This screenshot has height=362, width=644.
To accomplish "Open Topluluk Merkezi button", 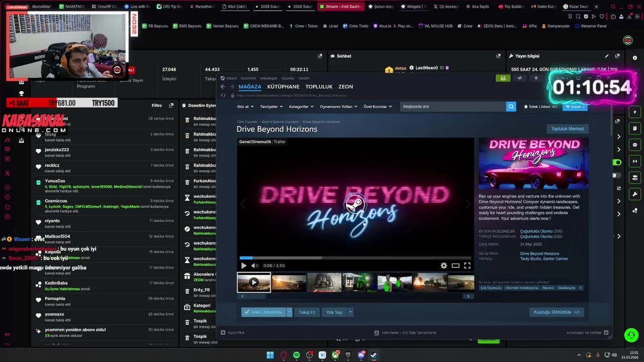I will click(x=568, y=129).
